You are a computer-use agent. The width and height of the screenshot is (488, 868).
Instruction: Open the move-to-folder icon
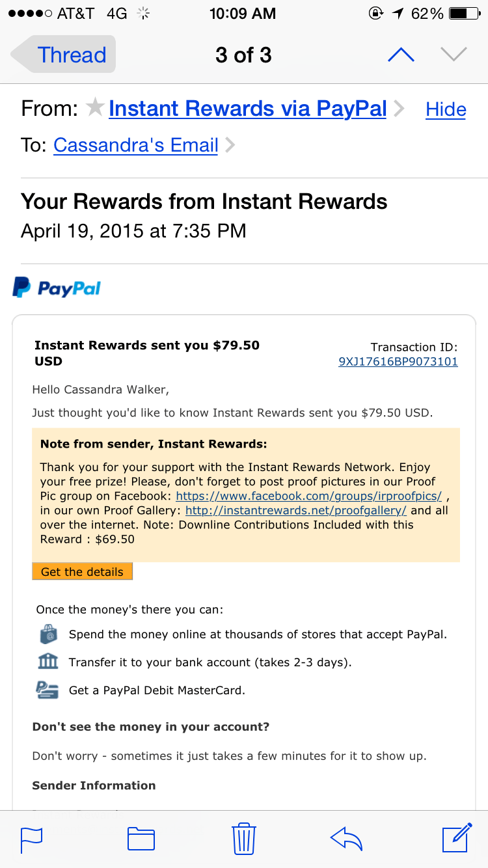pos(141,839)
